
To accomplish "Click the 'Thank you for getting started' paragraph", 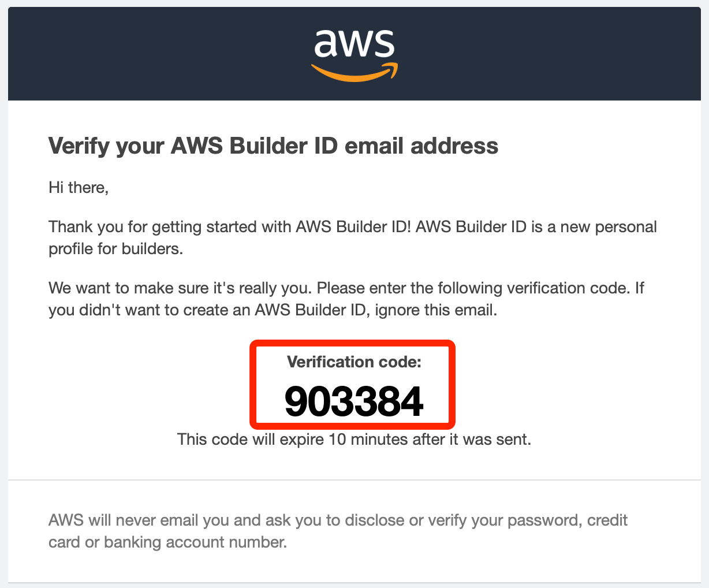I will [353, 237].
